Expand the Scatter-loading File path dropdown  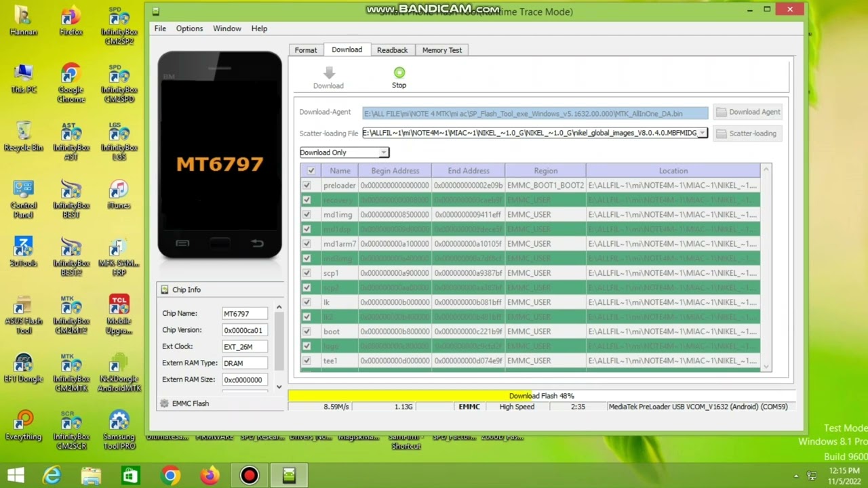(x=702, y=133)
